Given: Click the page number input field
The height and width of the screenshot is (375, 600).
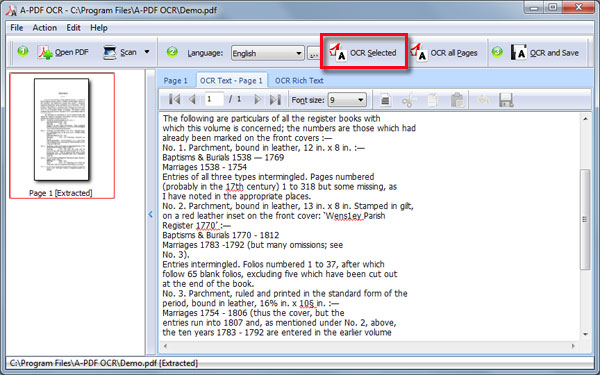Looking at the screenshot, I should 214,99.
